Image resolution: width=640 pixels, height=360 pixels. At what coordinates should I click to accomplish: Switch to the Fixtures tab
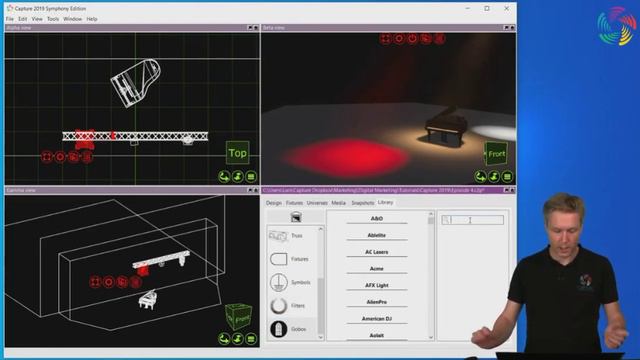tap(294, 203)
